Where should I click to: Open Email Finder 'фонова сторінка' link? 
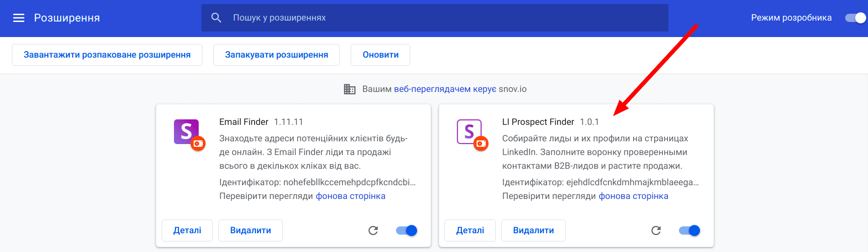(x=350, y=196)
